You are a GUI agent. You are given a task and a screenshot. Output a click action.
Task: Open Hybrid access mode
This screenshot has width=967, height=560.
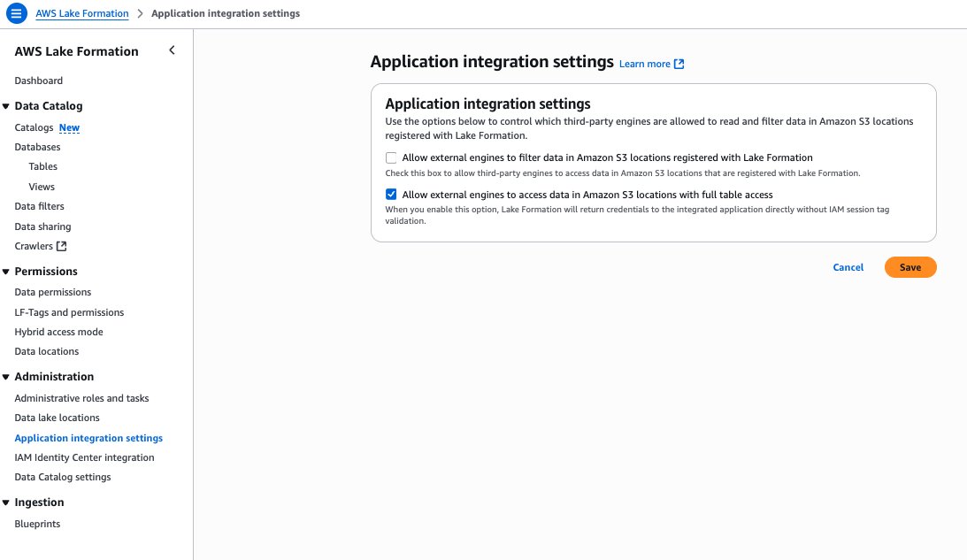coord(58,332)
